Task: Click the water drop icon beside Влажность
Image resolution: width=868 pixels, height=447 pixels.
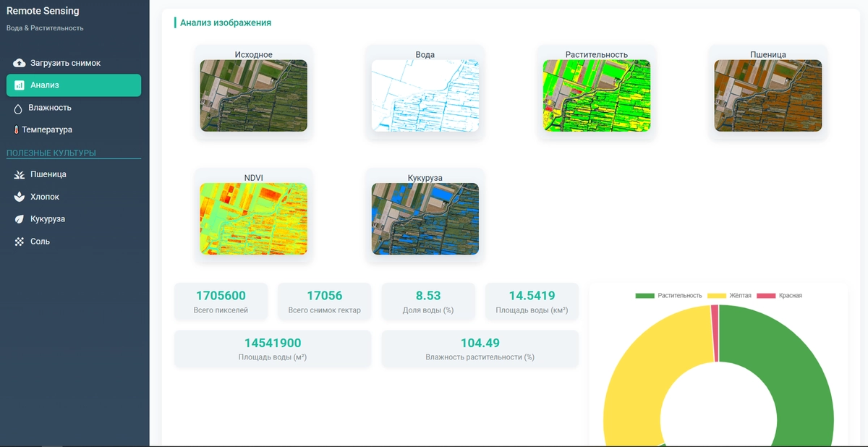Action: [x=18, y=108]
